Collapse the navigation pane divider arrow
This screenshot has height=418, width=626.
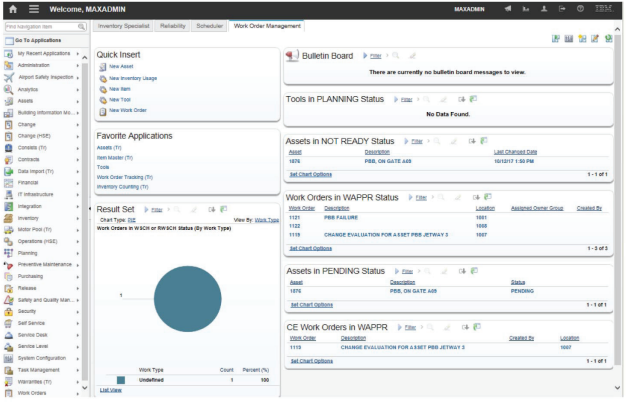pos(89,208)
